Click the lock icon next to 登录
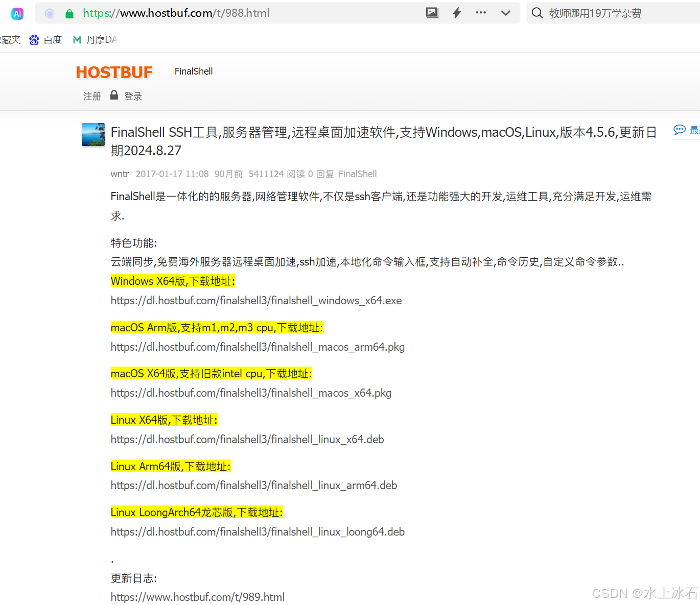 pos(114,95)
